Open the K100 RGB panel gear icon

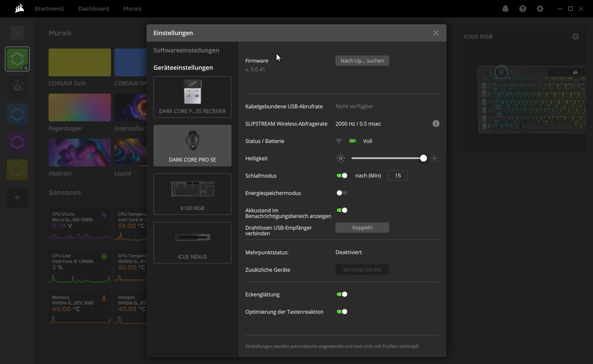click(576, 36)
